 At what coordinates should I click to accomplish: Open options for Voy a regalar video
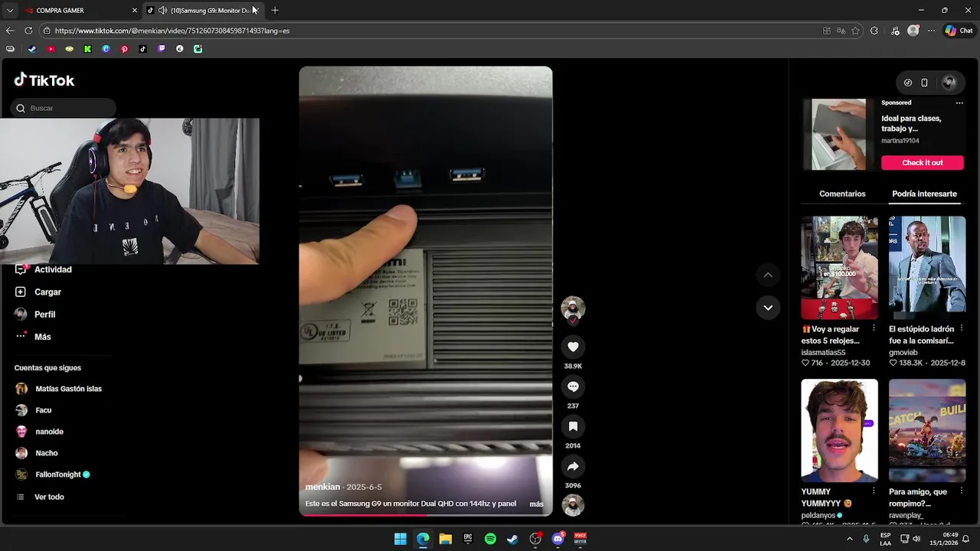pyautogui.click(x=874, y=328)
